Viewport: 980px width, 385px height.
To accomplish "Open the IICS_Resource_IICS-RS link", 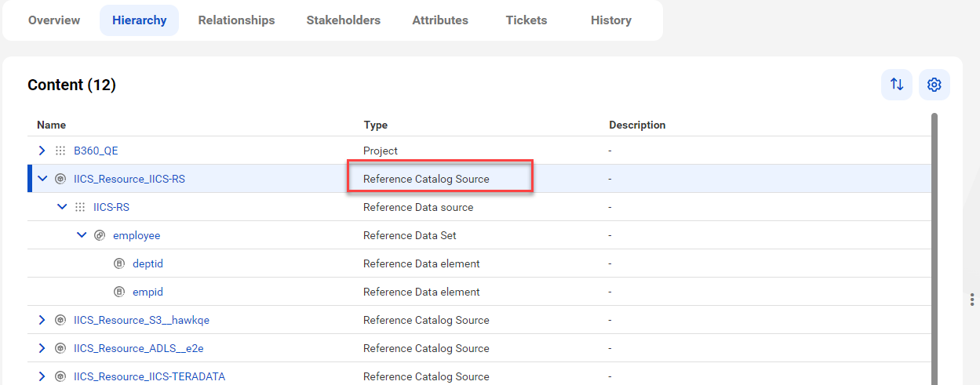I will [129, 179].
